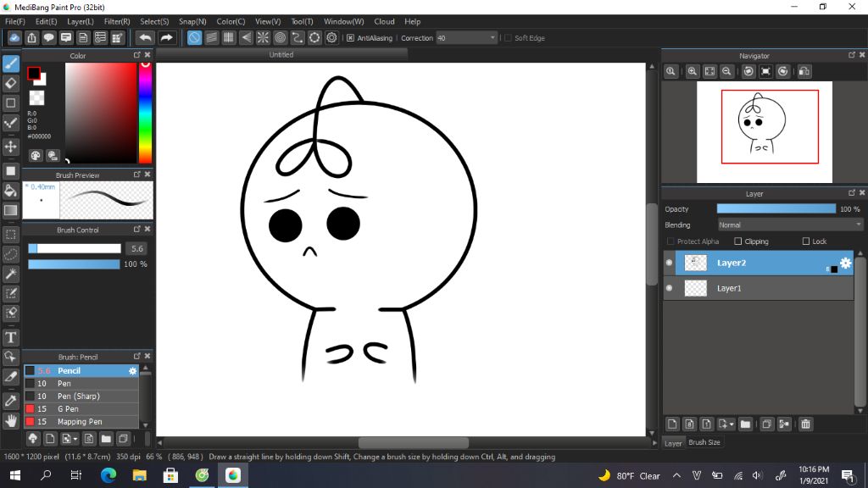Open the add-brush dropdown in Brush panel

coord(75,439)
